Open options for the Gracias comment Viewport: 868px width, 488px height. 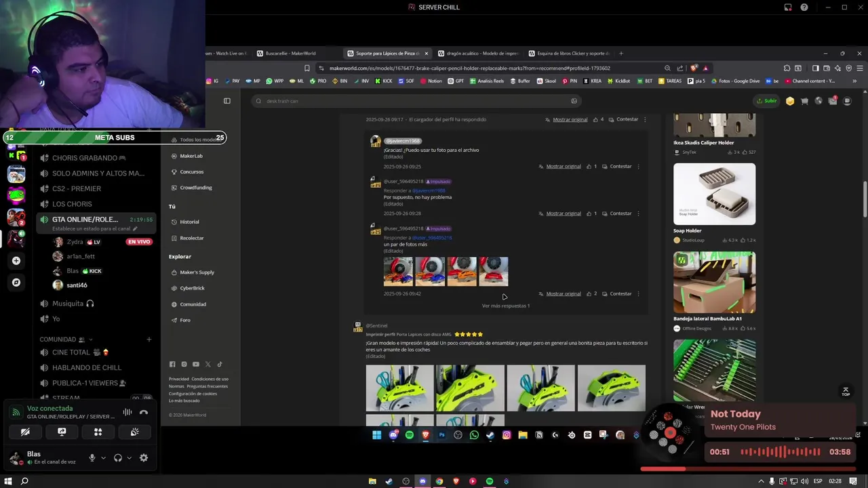(x=638, y=166)
